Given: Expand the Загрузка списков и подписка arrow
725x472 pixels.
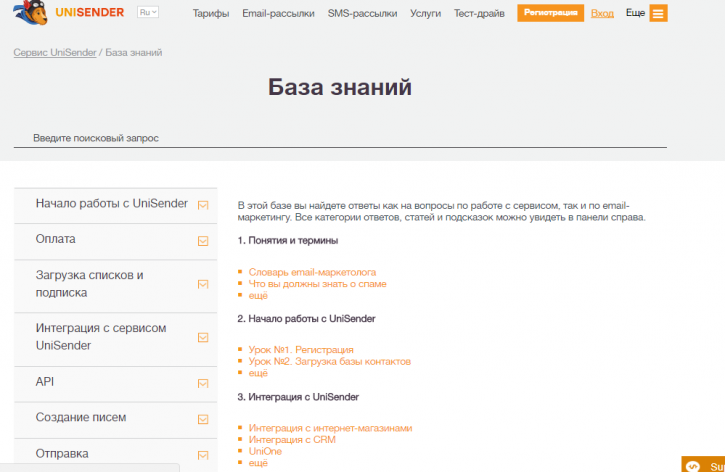Looking at the screenshot, I should click(203, 284).
